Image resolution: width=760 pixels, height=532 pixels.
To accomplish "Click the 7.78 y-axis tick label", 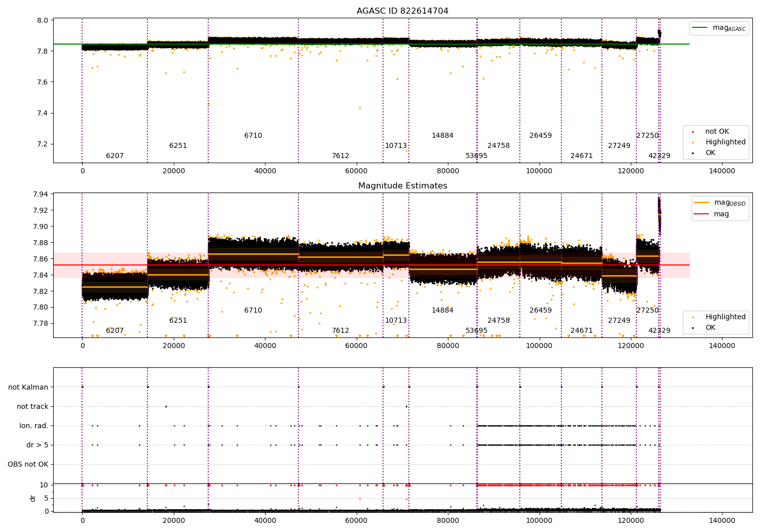I will pyautogui.click(x=41, y=324).
